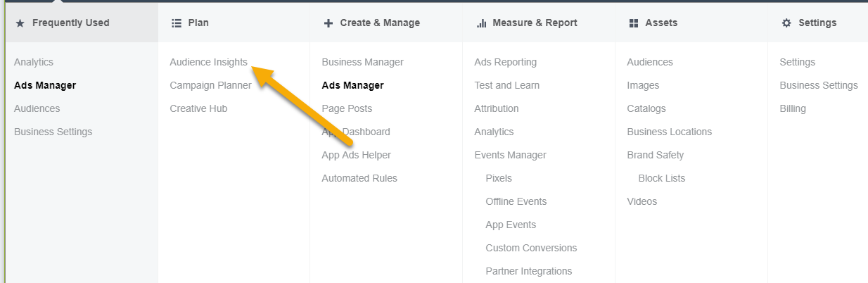Open Events Manager
The width and height of the screenshot is (868, 283).
point(510,155)
